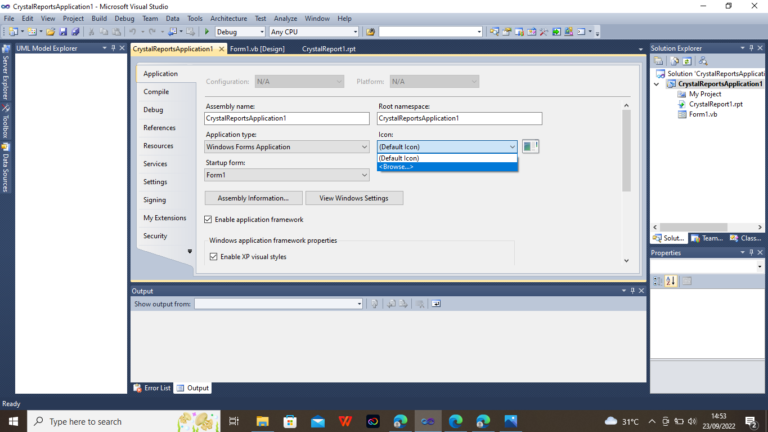Switch to Error List bottom tab
This screenshot has height=432, width=768.
(x=152, y=388)
